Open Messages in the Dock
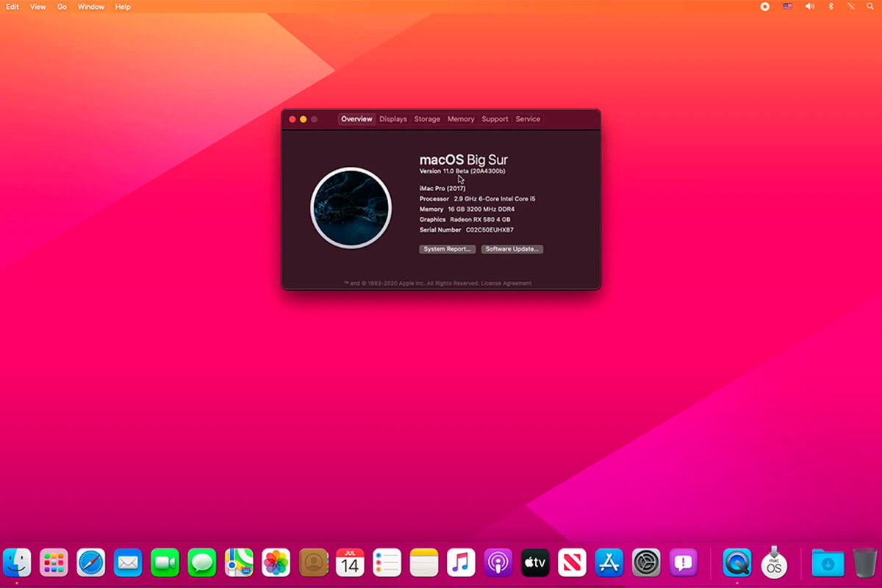 [x=202, y=563]
